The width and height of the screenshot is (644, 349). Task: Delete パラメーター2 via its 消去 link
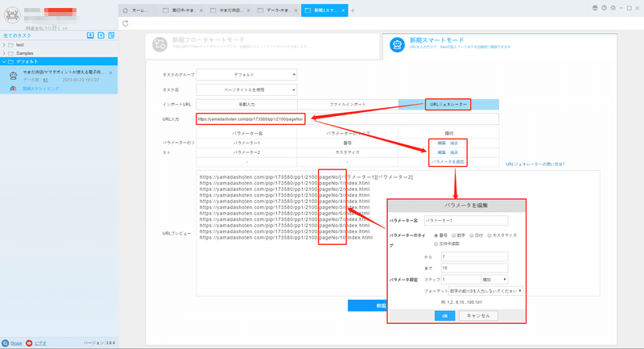tap(454, 152)
